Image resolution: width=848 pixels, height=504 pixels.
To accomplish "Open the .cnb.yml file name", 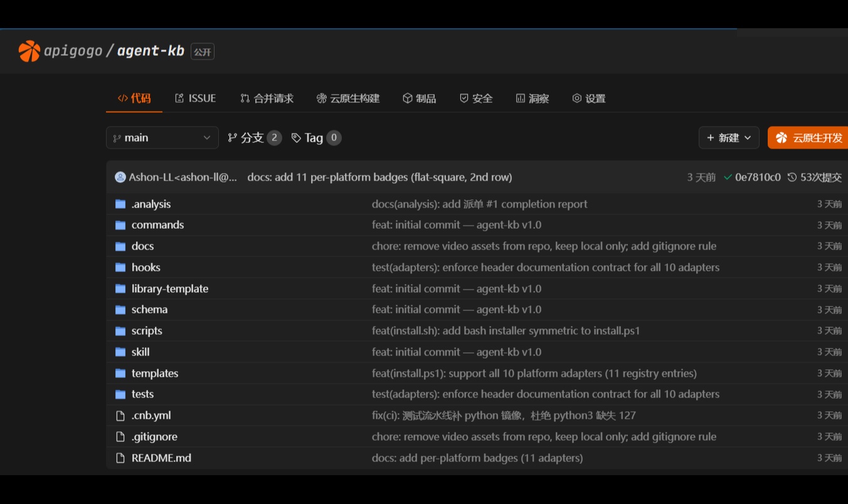I will 151,415.
